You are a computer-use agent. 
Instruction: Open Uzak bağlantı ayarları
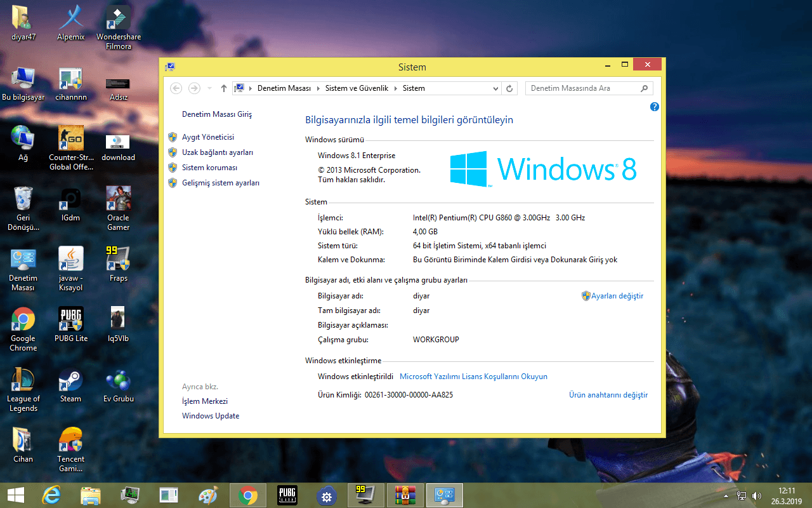click(x=218, y=152)
